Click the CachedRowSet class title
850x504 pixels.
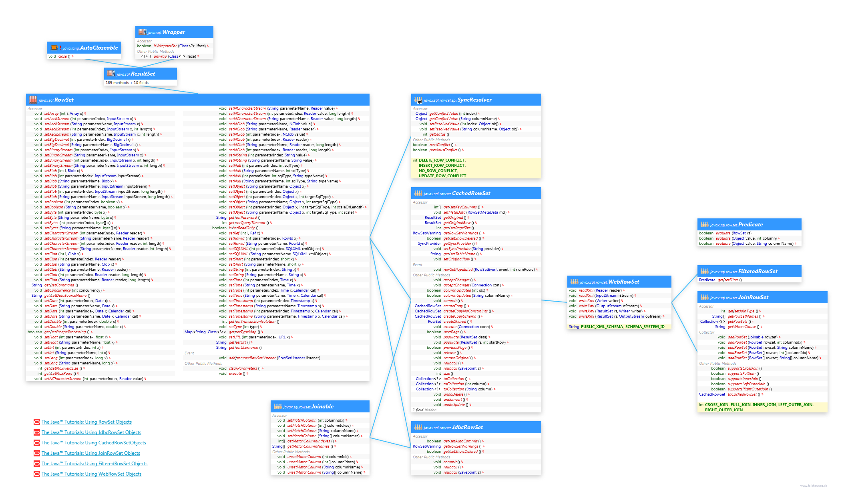[471, 193]
